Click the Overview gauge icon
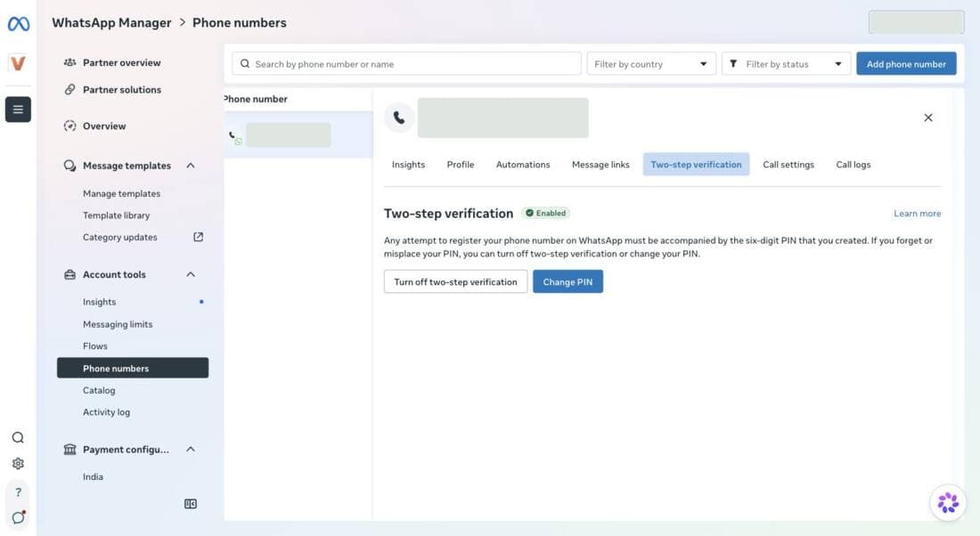The height and width of the screenshot is (536, 980). coord(70,126)
